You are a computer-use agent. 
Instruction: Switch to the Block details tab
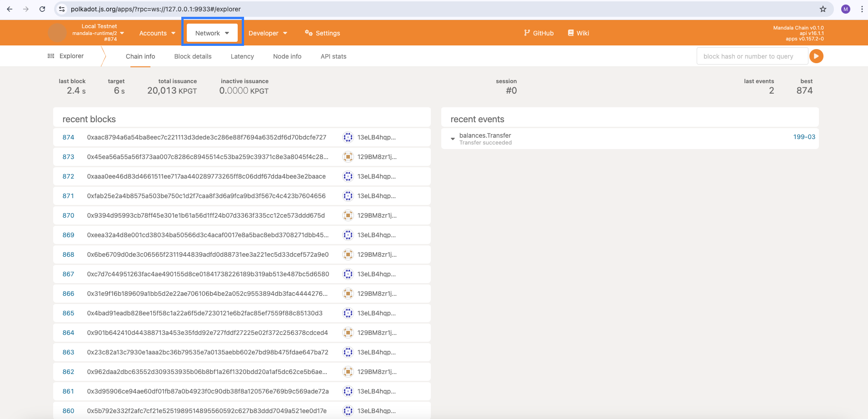(193, 56)
